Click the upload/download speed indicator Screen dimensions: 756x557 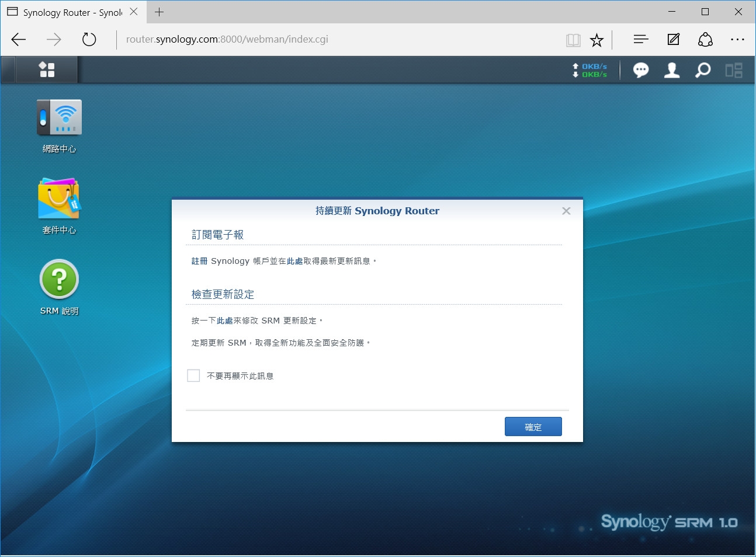(x=590, y=70)
